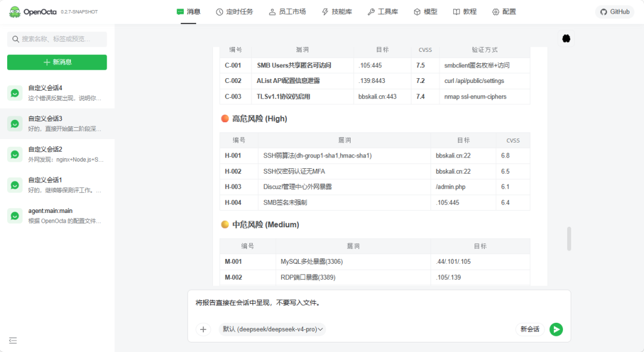Image resolution: width=644 pixels, height=352 pixels.
Task: Open the GitHub link button
Action: [x=615, y=12]
